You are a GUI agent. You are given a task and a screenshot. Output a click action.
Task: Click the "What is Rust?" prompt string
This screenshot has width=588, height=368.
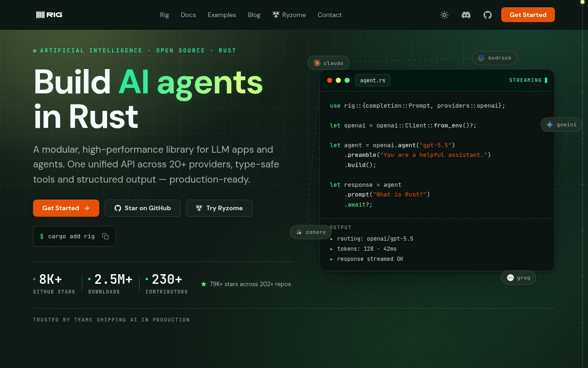click(x=400, y=195)
